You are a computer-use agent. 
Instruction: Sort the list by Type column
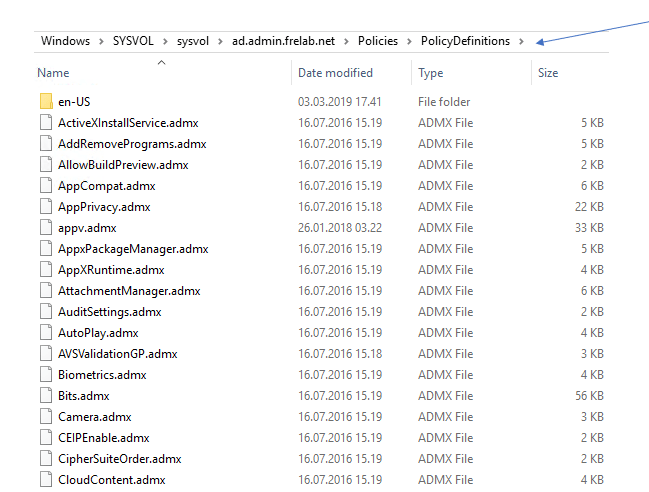(x=431, y=73)
